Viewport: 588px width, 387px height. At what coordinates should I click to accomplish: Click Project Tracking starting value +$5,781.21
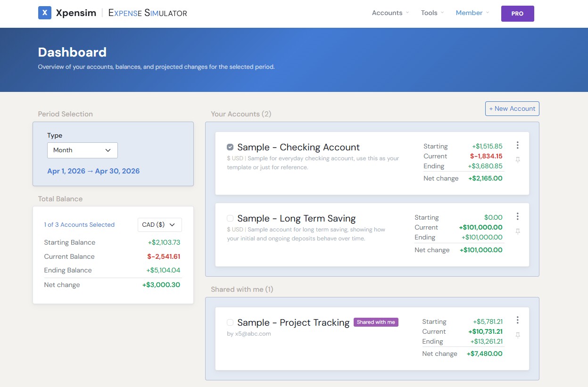pyautogui.click(x=488, y=321)
